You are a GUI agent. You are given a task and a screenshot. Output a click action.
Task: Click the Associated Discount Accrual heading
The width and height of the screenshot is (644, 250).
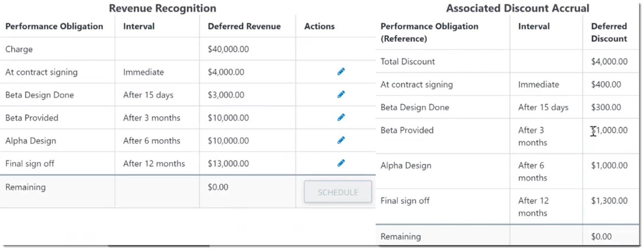point(517,8)
